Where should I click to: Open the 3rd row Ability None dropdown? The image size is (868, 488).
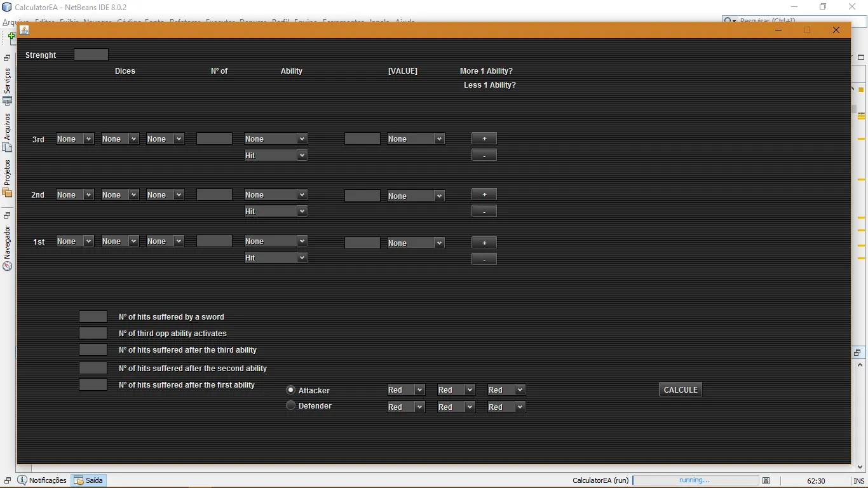coord(276,139)
